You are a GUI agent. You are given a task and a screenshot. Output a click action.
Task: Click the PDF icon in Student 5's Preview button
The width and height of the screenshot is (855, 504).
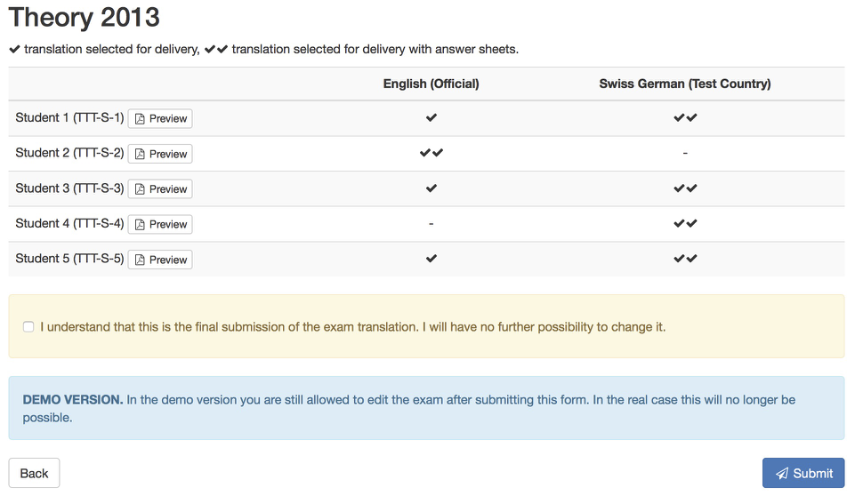click(x=140, y=260)
